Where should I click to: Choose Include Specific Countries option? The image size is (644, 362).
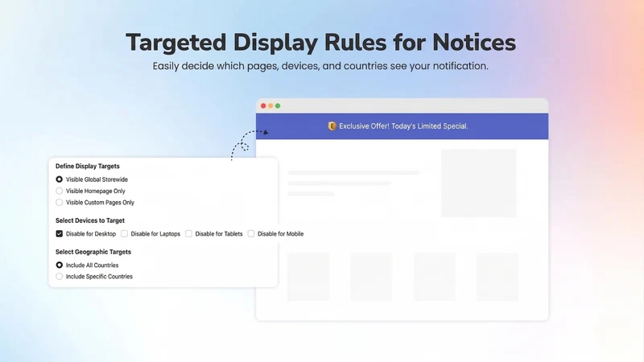59,277
